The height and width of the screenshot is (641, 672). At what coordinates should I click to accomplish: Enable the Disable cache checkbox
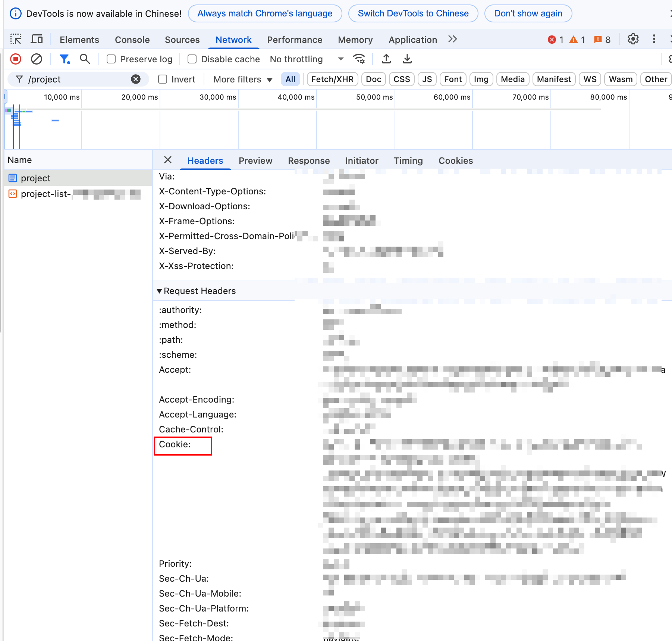click(x=192, y=59)
